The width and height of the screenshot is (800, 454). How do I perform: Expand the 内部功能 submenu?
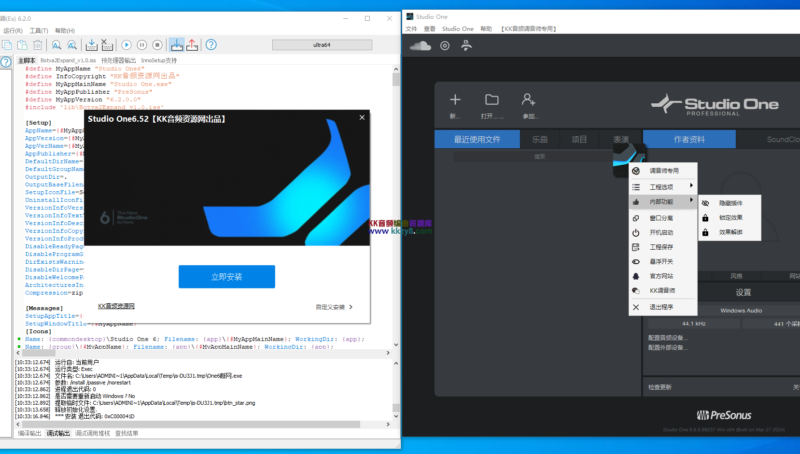point(663,202)
